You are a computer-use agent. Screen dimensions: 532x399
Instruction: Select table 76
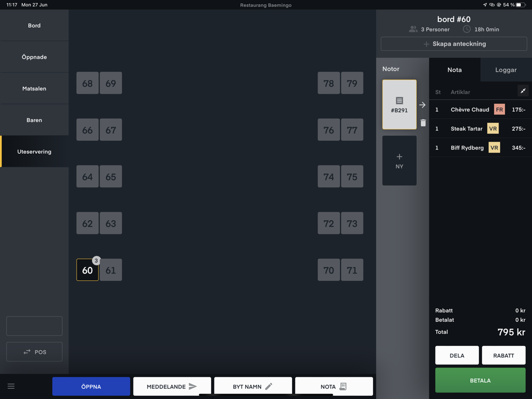point(329,130)
